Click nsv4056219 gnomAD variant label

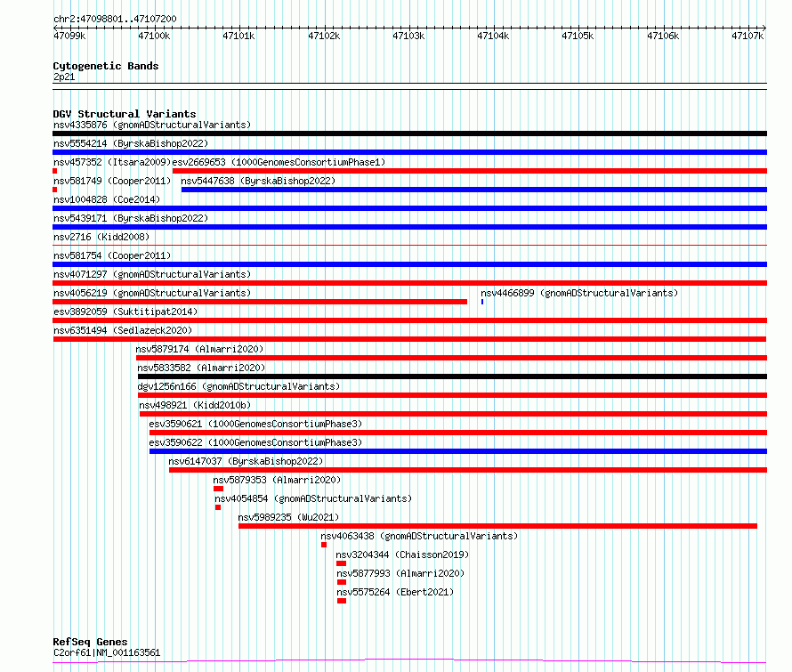152,293
